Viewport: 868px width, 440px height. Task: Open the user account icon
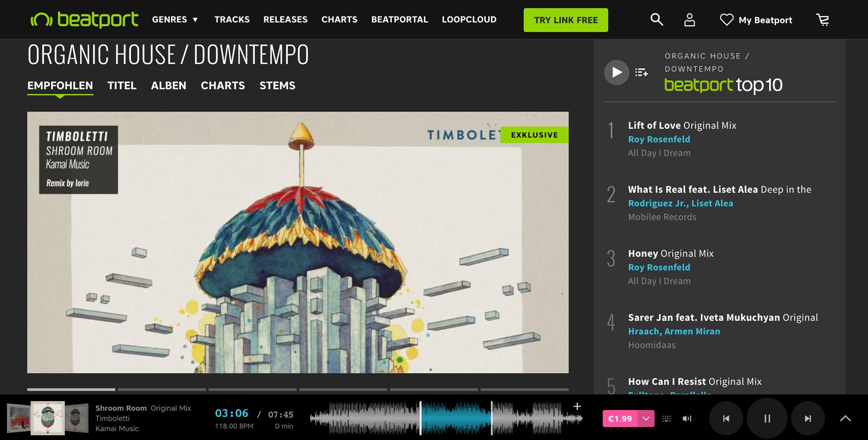690,19
